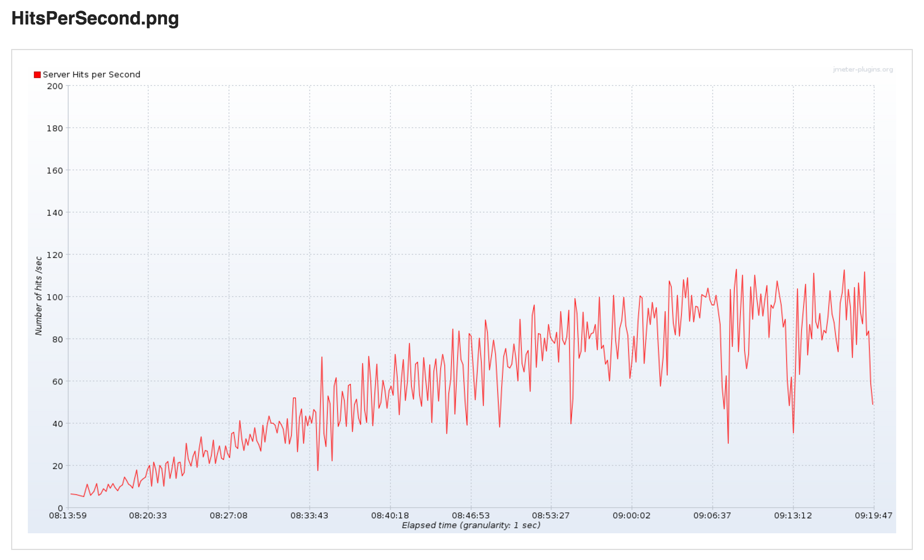
Task: Click the 160 y-axis label
Action: tap(55, 171)
